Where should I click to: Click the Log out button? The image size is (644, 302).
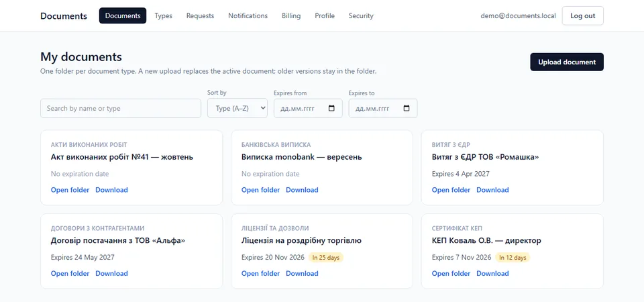pos(583,15)
